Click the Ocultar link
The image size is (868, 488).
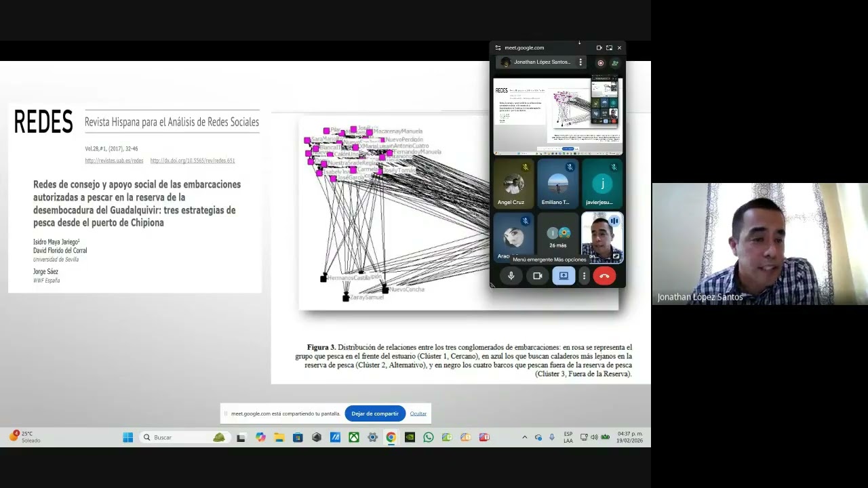coord(418,413)
